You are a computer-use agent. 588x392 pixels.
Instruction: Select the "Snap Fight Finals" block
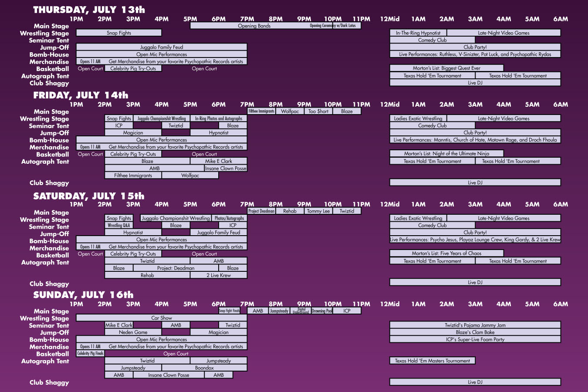pyautogui.click(x=229, y=311)
